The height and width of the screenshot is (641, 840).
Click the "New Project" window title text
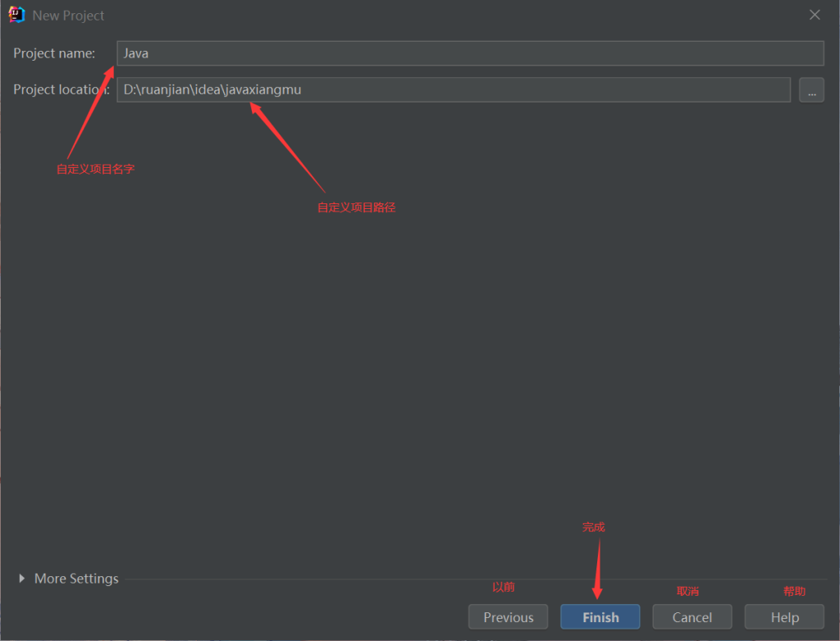point(68,16)
